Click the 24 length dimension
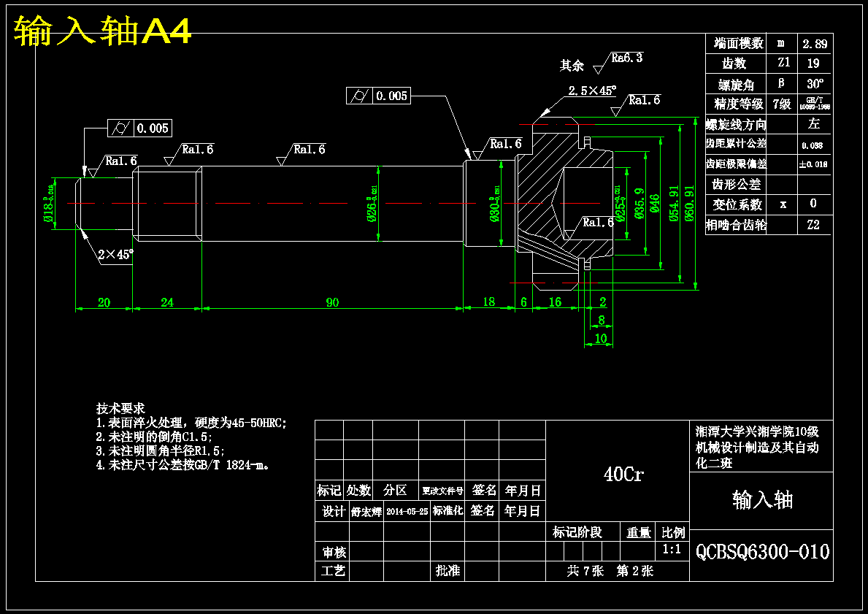Image resolution: width=868 pixels, height=614 pixels. pyautogui.click(x=167, y=302)
